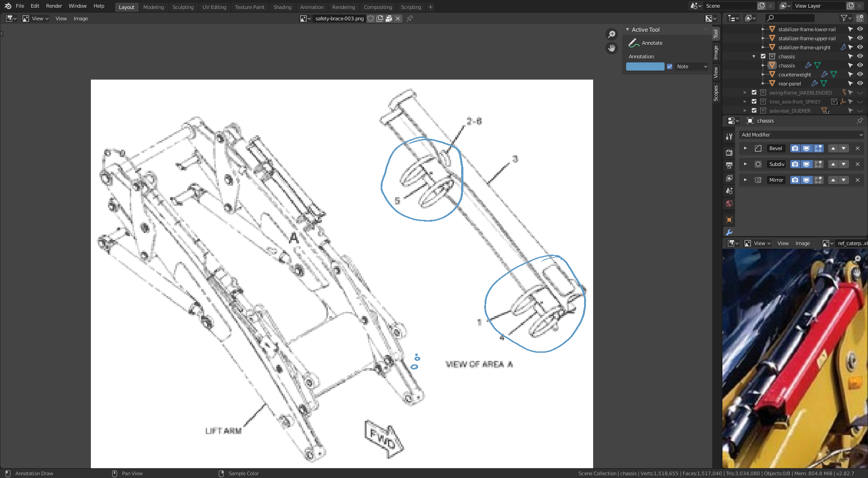Viewport: 868px width, 478px height.
Task: Click the Subdiv modifier name field
Action: pos(777,164)
